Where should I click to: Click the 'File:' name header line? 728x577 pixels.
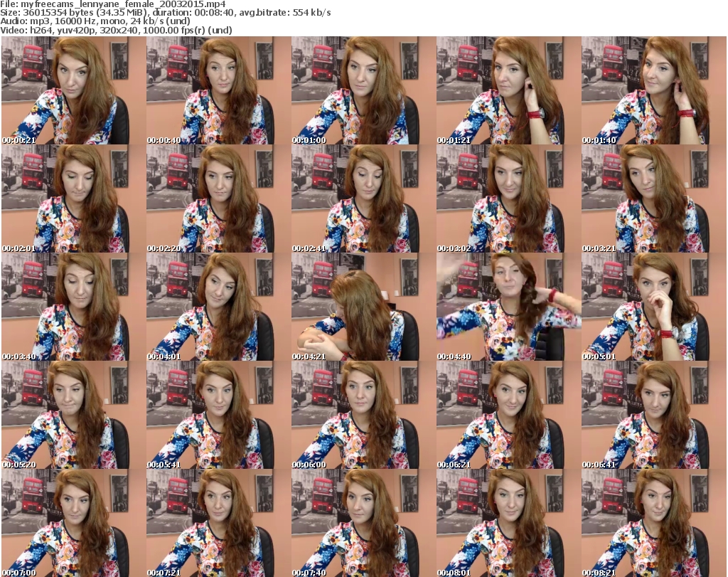[x=113, y=4]
